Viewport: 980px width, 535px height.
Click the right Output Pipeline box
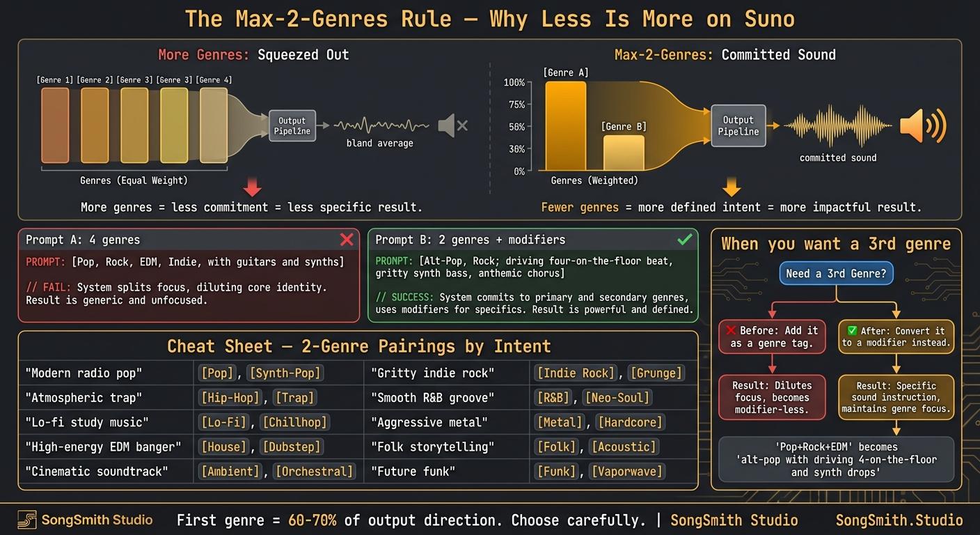(x=738, y=126)
